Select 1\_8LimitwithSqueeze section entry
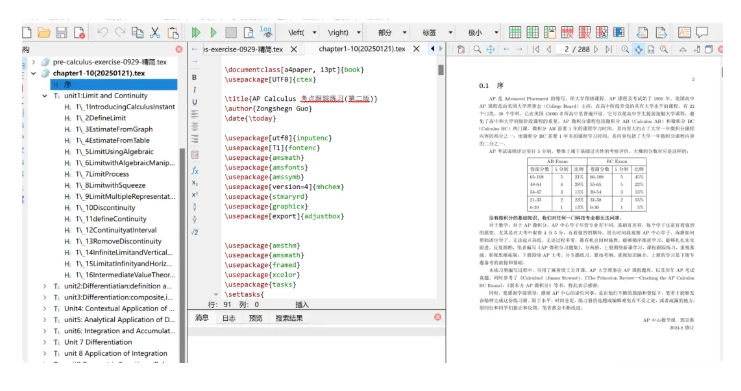The height and width of the screenshot is (391, 741). point(111,185)
